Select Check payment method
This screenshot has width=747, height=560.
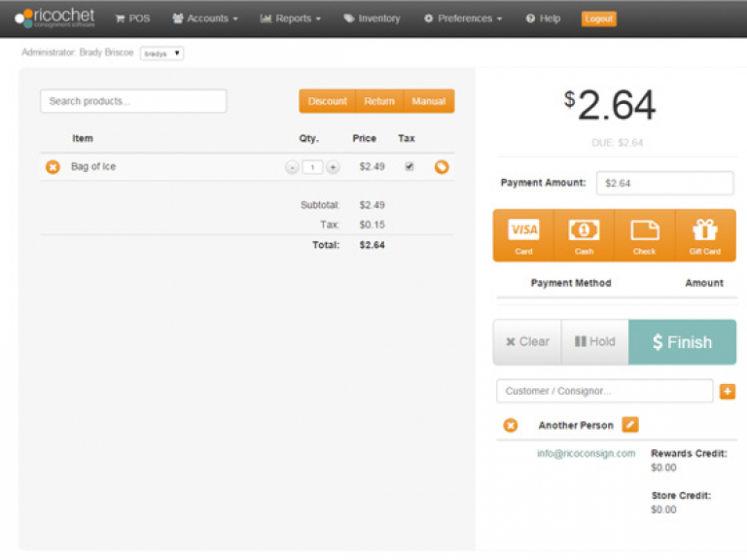645,235
